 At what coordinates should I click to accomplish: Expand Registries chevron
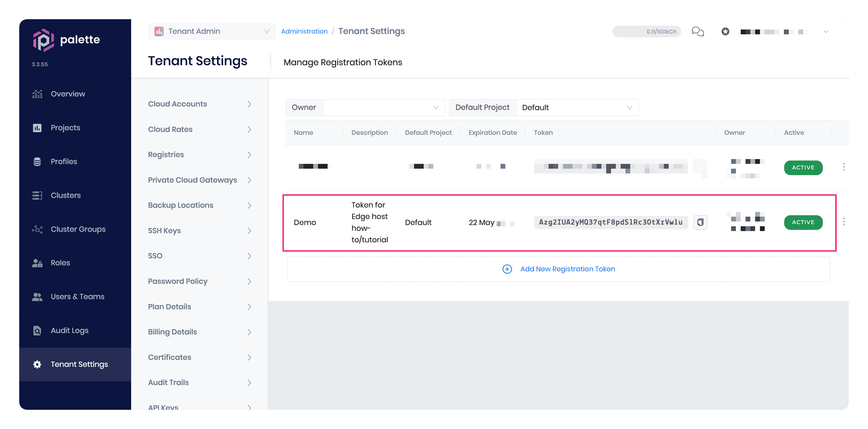tap(249, 155)
